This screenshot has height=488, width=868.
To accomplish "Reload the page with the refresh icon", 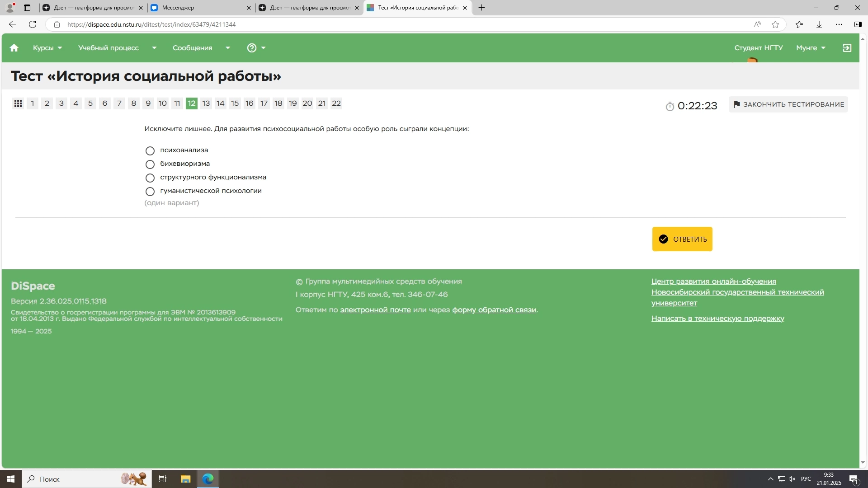I will point(33,24).
